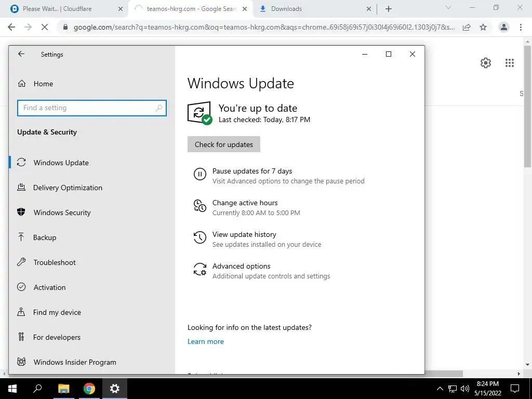Click the Home icon in Settings sidebar
The image size is (532, 399).
coord(22,84)
